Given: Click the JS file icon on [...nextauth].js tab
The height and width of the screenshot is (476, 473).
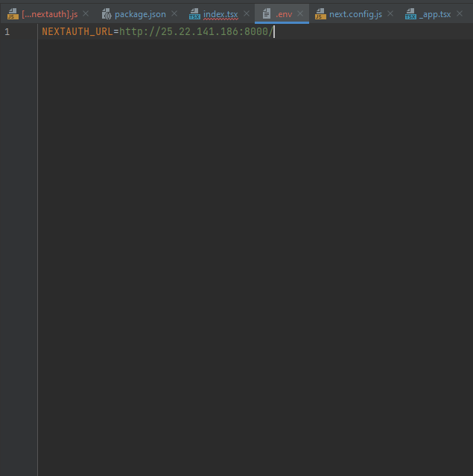Looking at the screenshot, I should [x=13, y=14].
